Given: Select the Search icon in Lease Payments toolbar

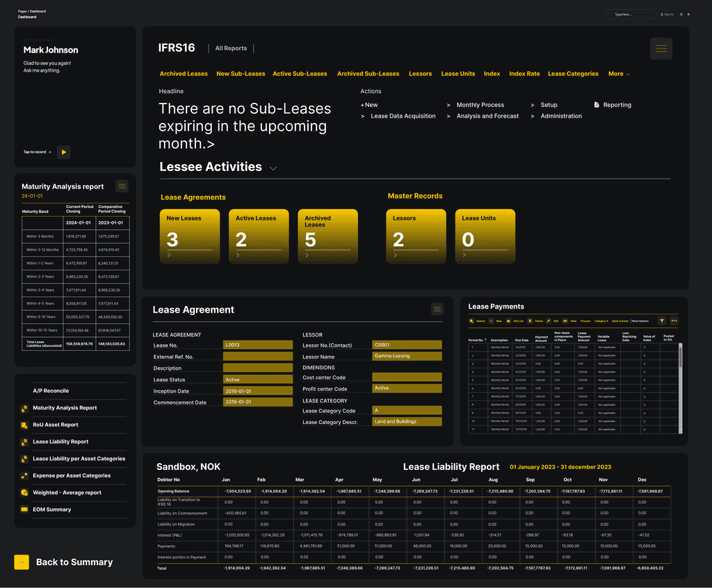Looking at the screenshot, I should (x=471, y=321).
